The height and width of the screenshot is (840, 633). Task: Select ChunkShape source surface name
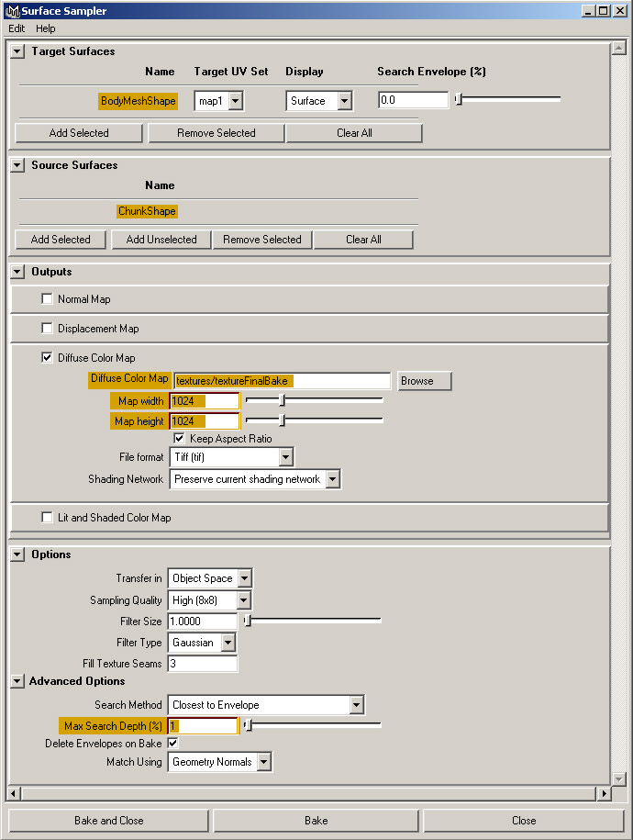[147, 211]
